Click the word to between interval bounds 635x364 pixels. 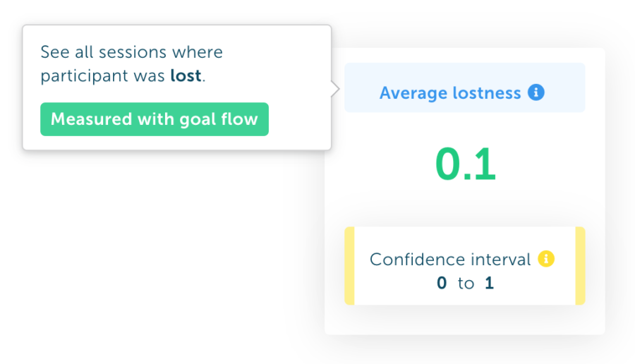pyautogui.click(x=466, y=283)
